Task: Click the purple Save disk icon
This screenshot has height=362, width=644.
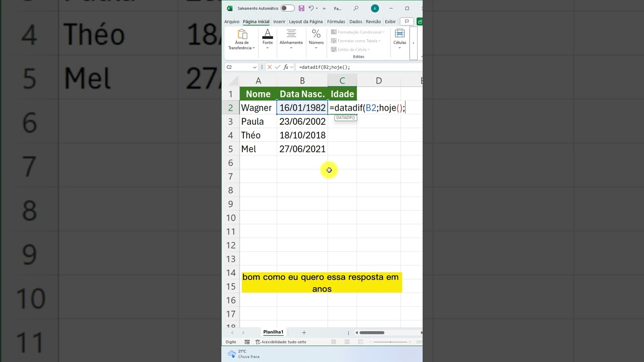Action: coord(301,8)
